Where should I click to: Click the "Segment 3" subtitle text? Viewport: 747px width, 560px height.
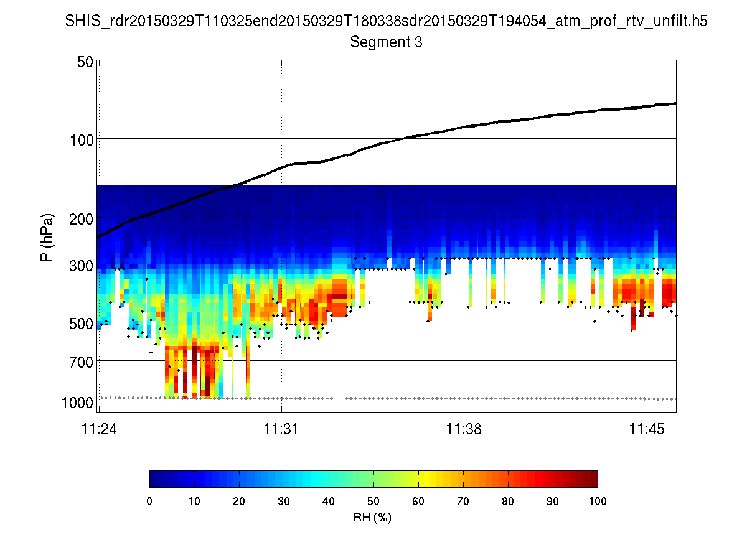click(387, 42)
